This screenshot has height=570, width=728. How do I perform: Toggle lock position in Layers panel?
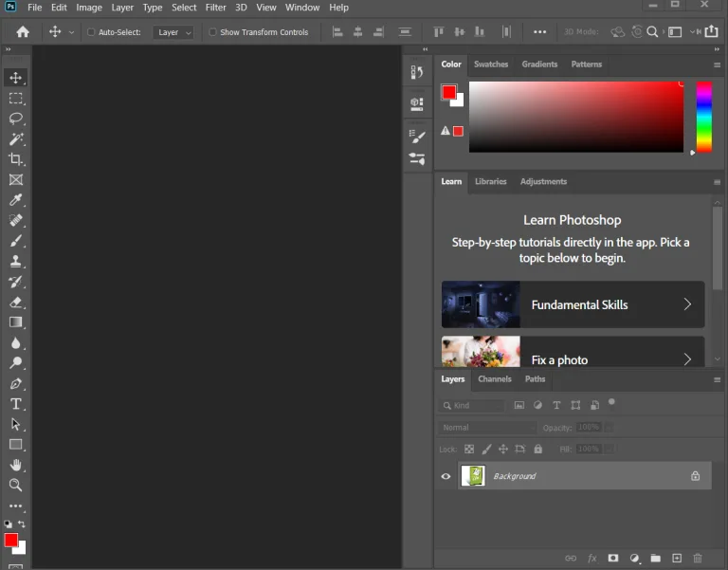point(502,450)
